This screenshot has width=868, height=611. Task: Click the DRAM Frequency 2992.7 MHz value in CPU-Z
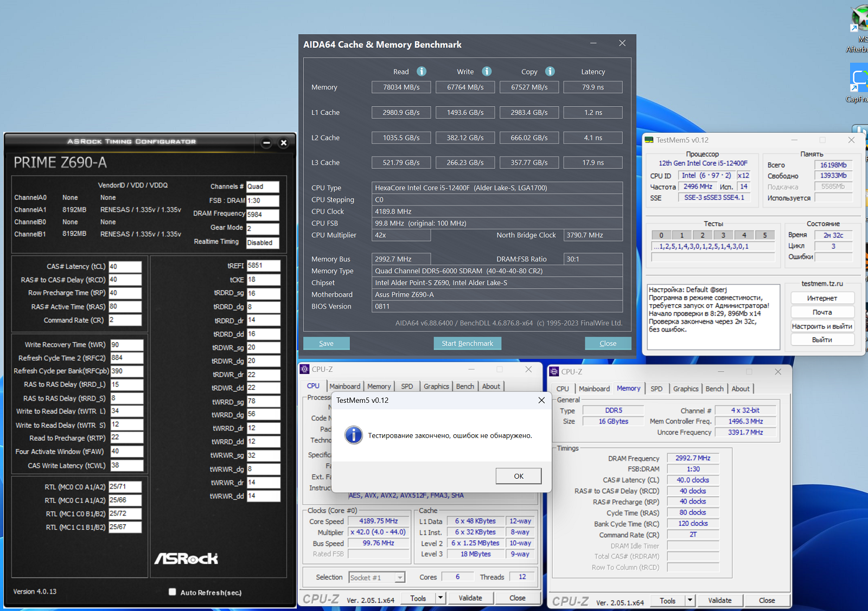[x=693, y=458]
